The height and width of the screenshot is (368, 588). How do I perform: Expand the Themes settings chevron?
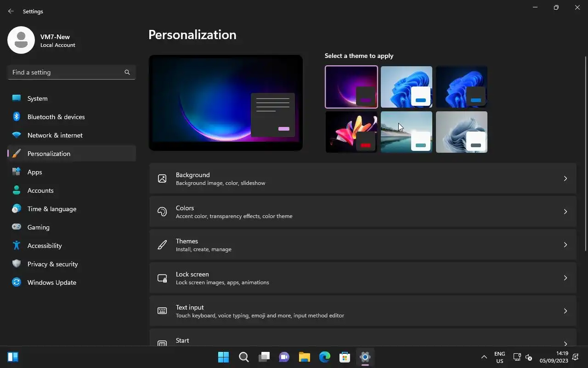pos(565,245)
